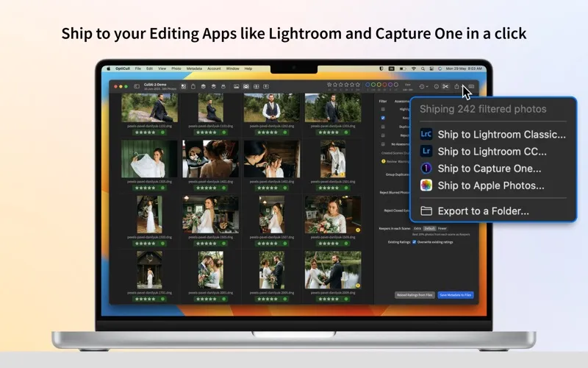Toggle the Rejects filter checkbox
This screenshot has height=368, width=588.
point(383,135)
